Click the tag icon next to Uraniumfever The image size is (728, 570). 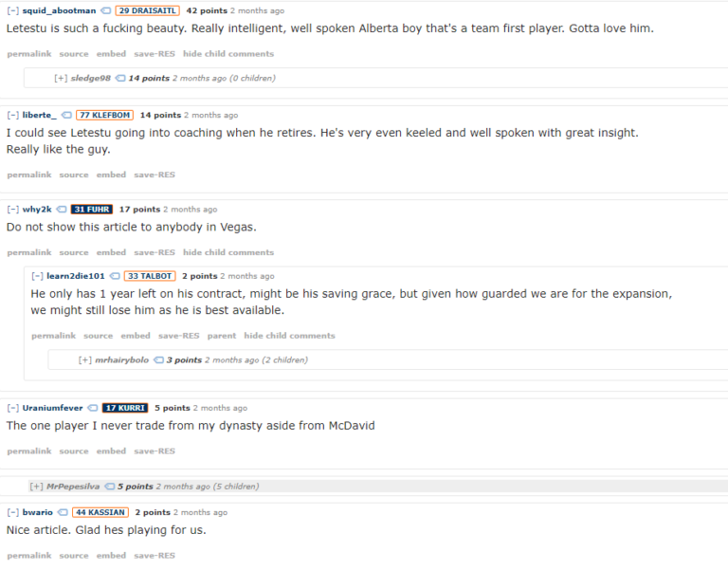(x=92, y=409)
